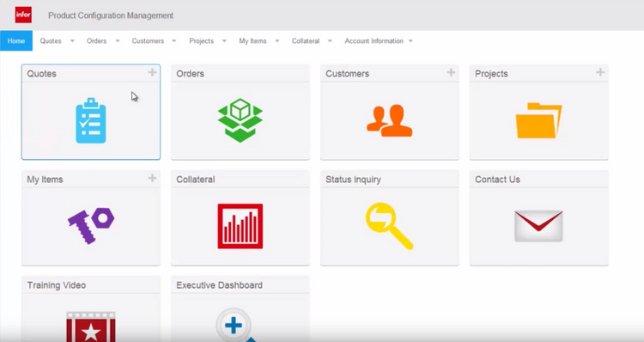Open the Training Video film icon

(91, 327)
